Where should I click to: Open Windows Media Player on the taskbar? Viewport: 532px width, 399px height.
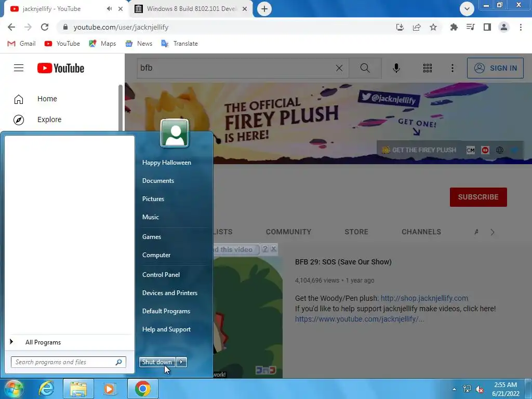pos(109,389)
